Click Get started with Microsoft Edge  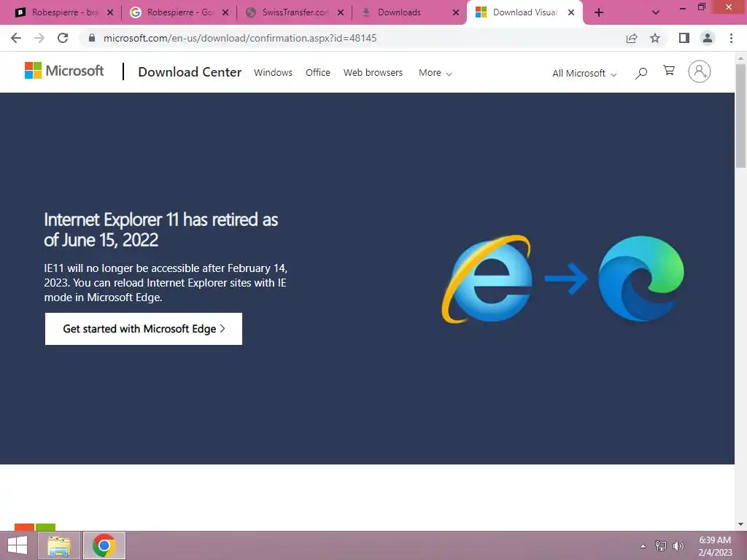tap(144, 329)
